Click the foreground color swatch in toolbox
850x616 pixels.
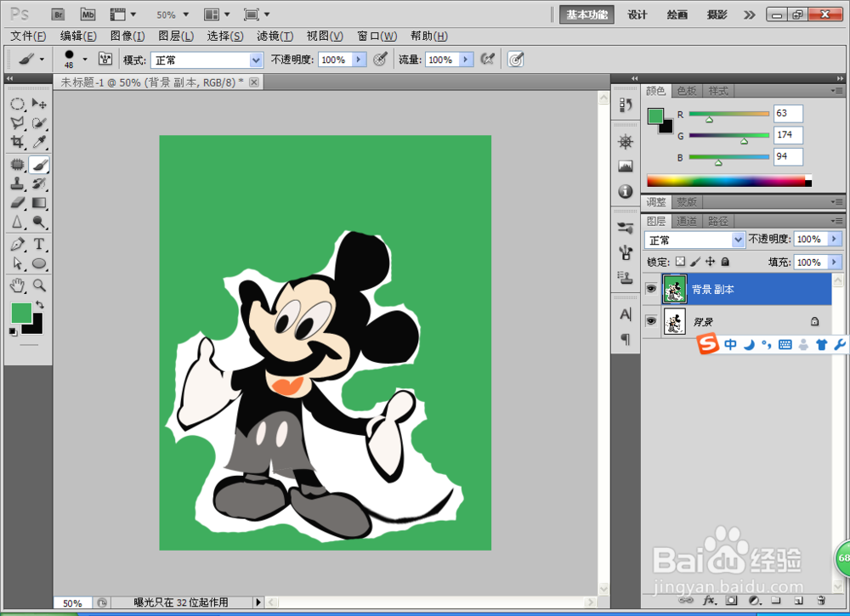[x=20, y=313]
